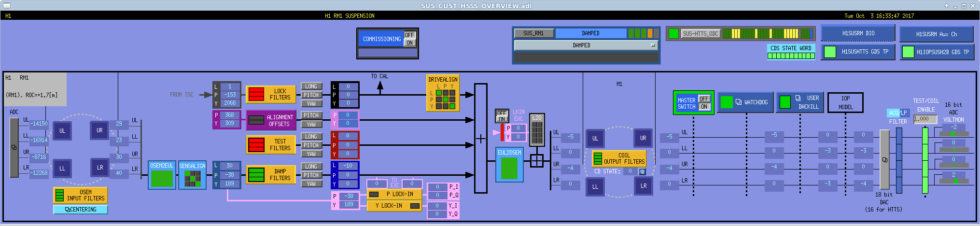This screenshot has width=980, height=226.
Task: Open the DRIVEALIGN matrix
Action: point(443,93)
